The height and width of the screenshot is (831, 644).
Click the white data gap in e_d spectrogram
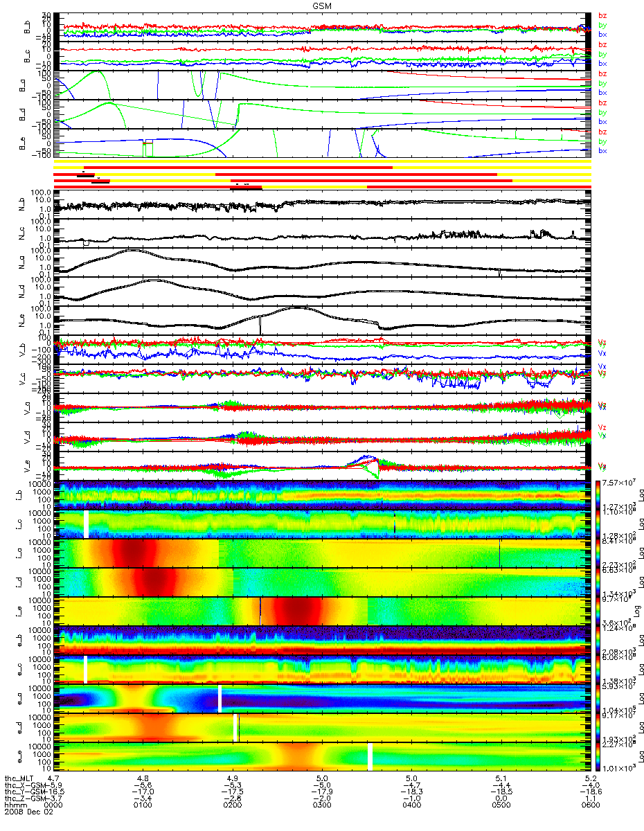coord(235,728)
